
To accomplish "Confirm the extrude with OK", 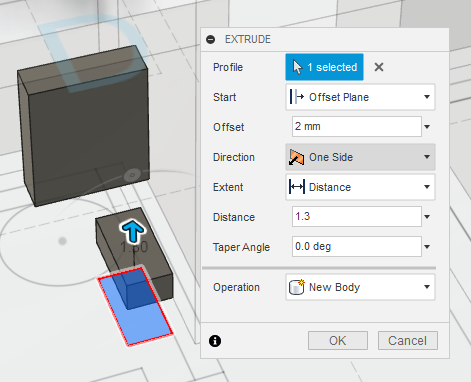I will pyautogui.click(x=338, y=340).
